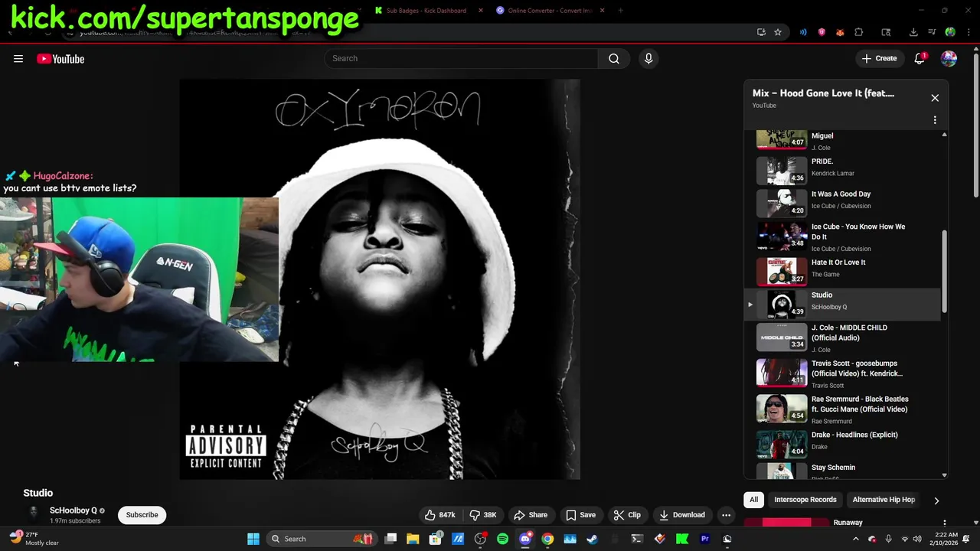Click the search magnifier button

614,59
